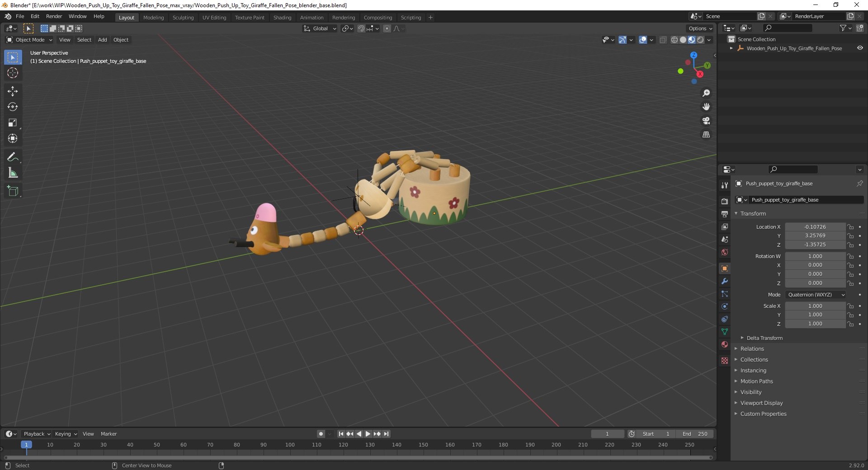Toggle X-ray display

pos(663,40)
